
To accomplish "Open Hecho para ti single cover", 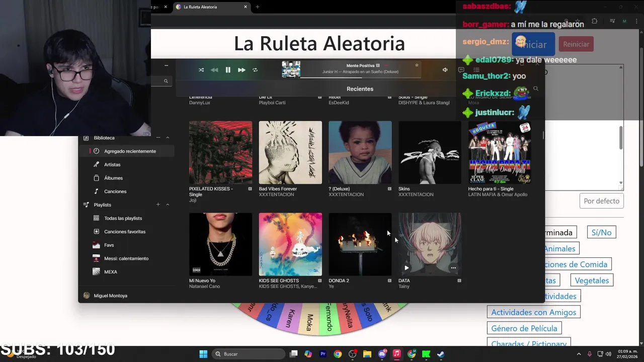I will tap(500, 152).
